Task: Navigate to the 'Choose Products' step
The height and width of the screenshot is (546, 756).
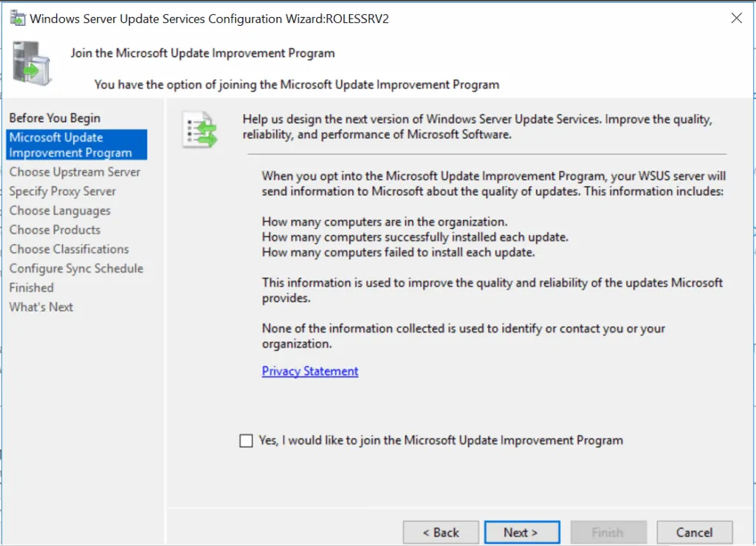Action: coord(54,230)
